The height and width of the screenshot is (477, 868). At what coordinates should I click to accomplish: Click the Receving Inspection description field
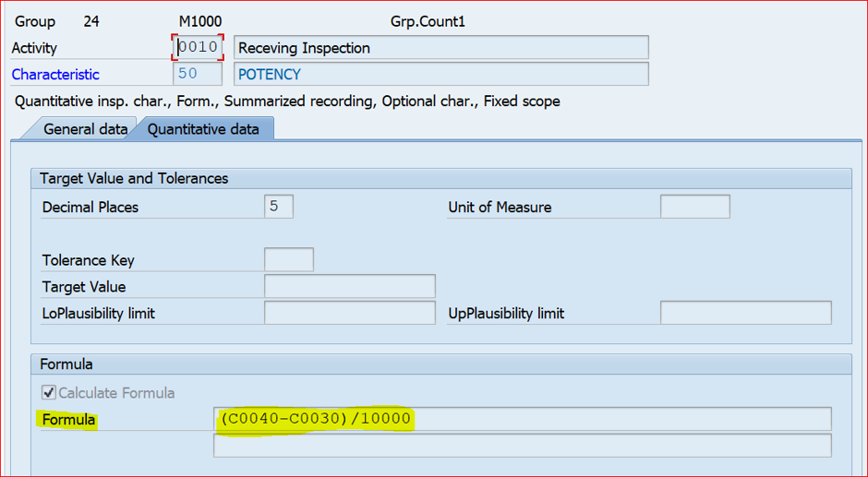(x=441, y=48)
